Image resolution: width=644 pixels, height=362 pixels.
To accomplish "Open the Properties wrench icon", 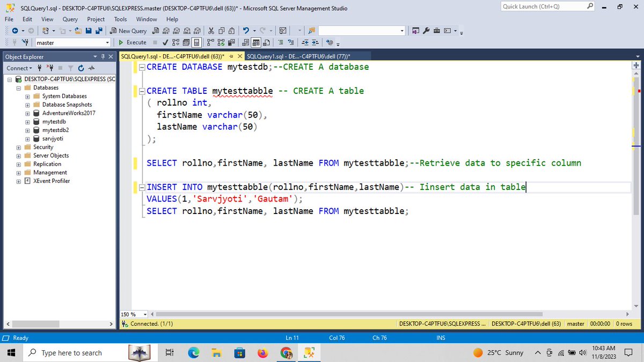I will [426, 31].
